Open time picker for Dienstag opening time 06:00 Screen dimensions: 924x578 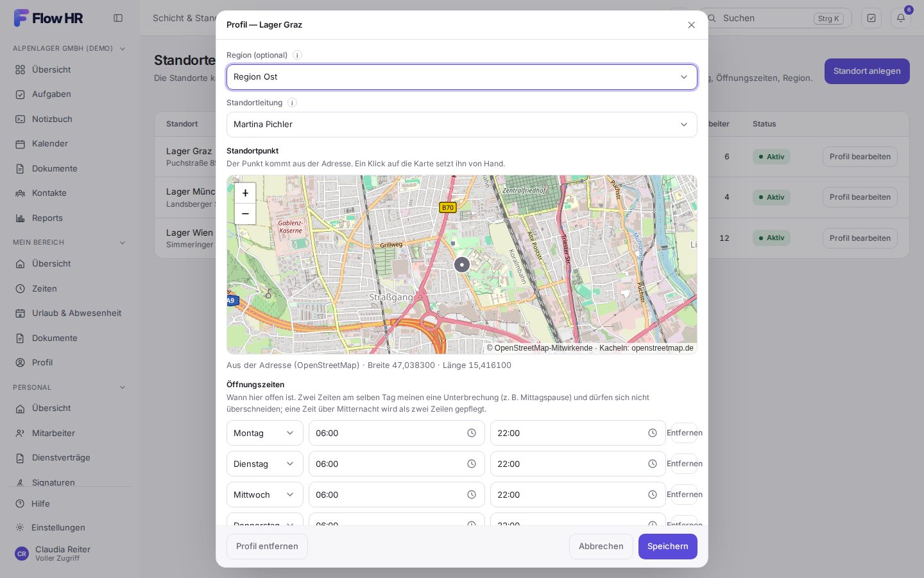tap(472, 464)
